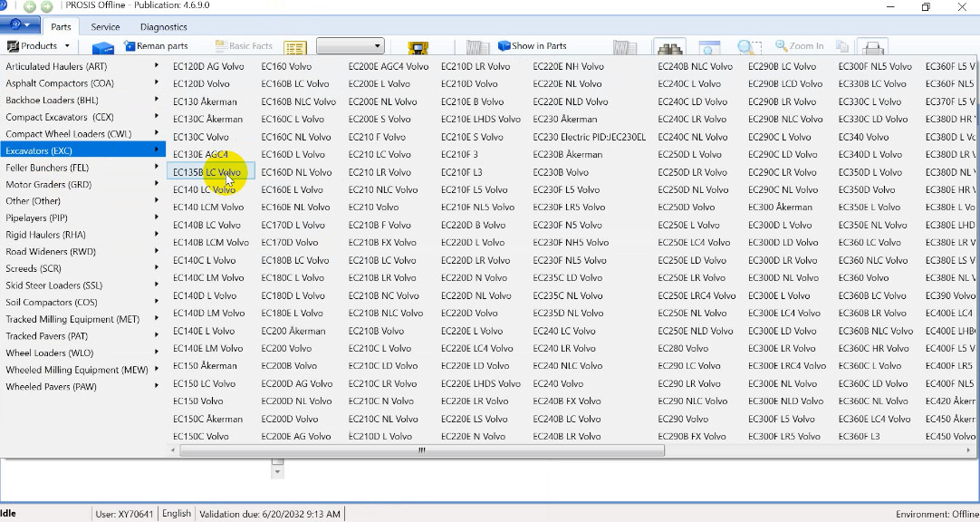Choose model EC200 Åkerman

(x=293, y=331)
